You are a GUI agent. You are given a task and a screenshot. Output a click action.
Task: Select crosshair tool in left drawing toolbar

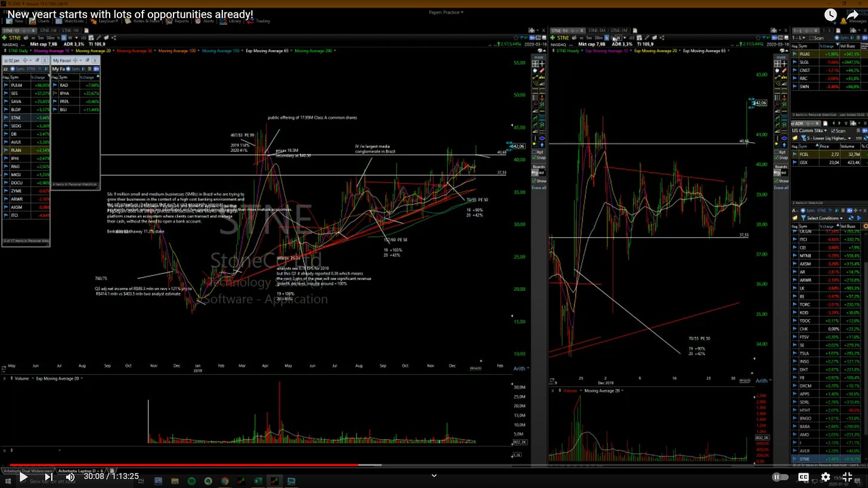click(541, 64)
